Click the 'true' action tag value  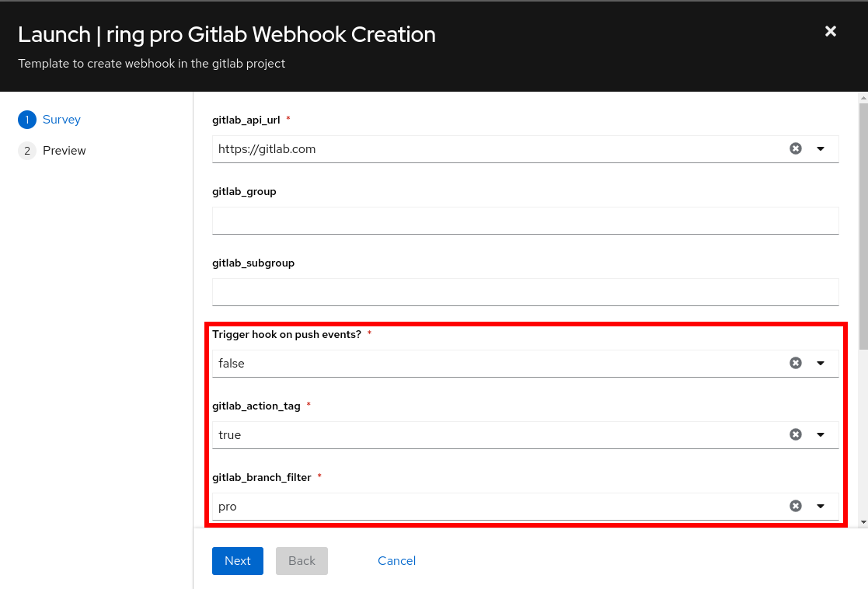[x=230, y=434]
